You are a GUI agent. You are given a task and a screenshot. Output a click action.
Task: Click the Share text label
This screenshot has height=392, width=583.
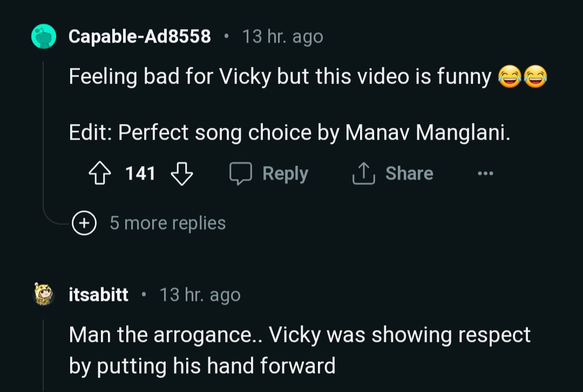pyautogui.click(x=409, y=174)
